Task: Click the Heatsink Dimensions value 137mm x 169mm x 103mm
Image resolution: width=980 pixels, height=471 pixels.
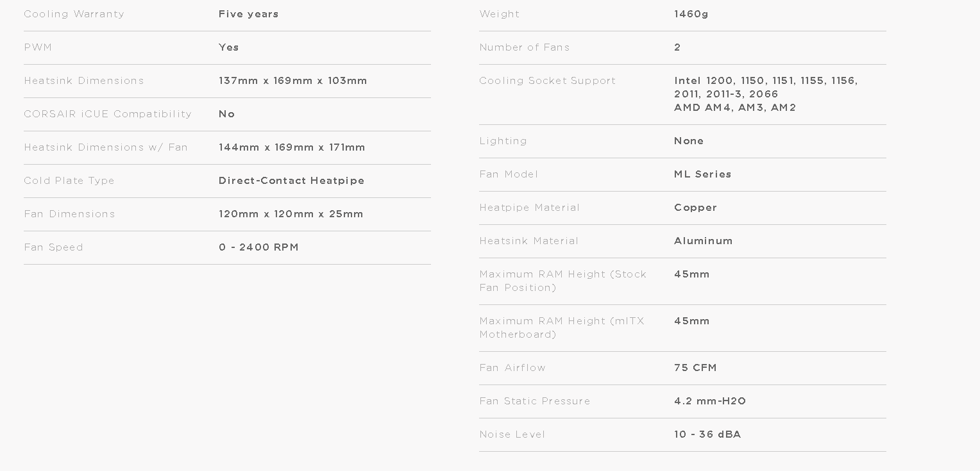Action: 292,81
